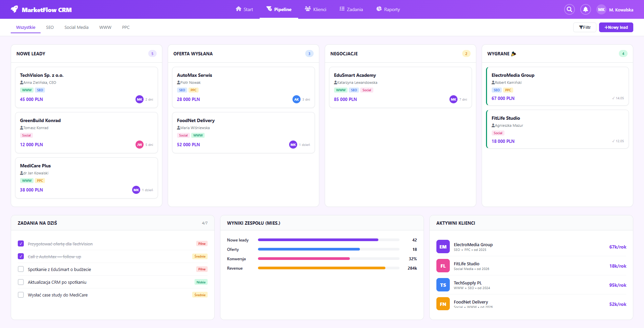Open AutoMax Serwis offer card title
644x328 pixels.
tap(195, 75)
